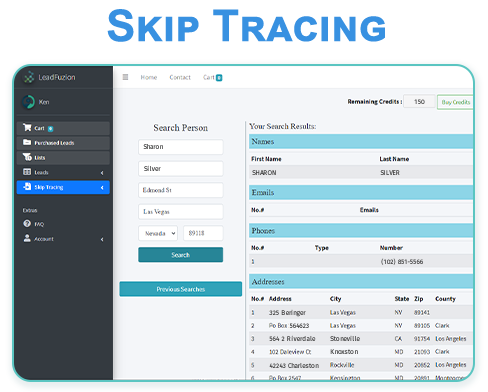This screenshot has height=392, width=488.
Task: Open Contact in top navigation
Action: tap(180, 77)
